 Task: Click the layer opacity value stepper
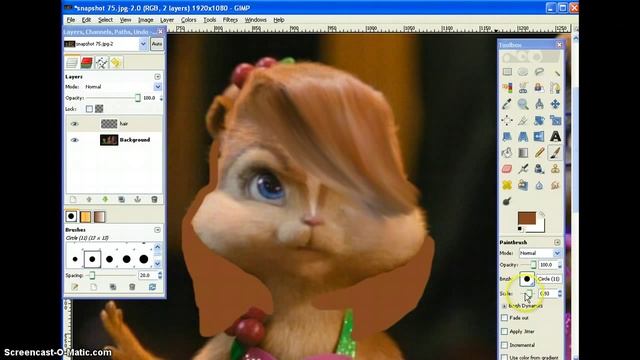click(x=162, y=98)
